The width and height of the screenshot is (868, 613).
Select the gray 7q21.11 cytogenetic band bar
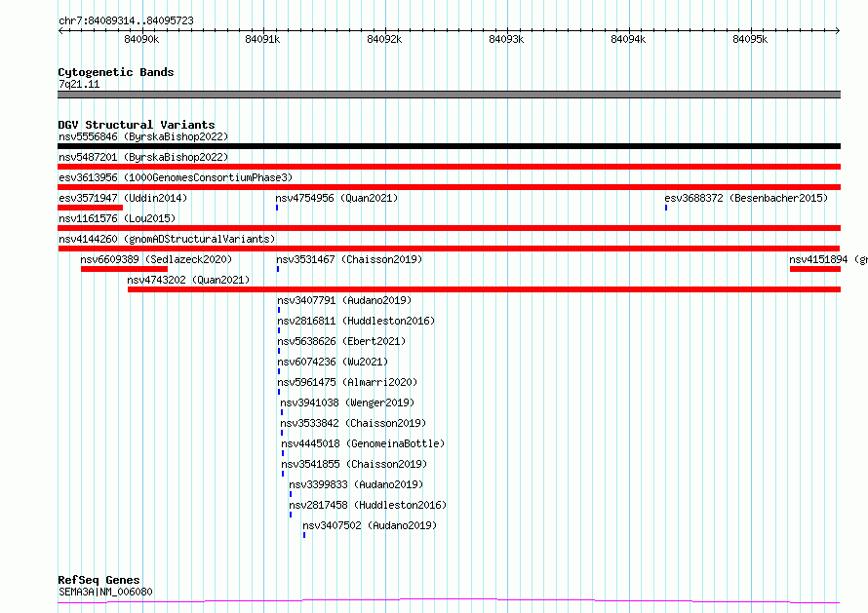pyautogui.click(x=449, y=95)
